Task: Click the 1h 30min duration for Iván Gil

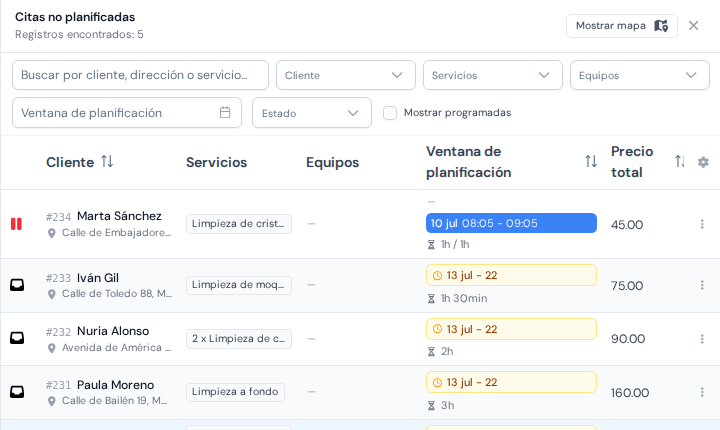Action: [x=464, y=299]
